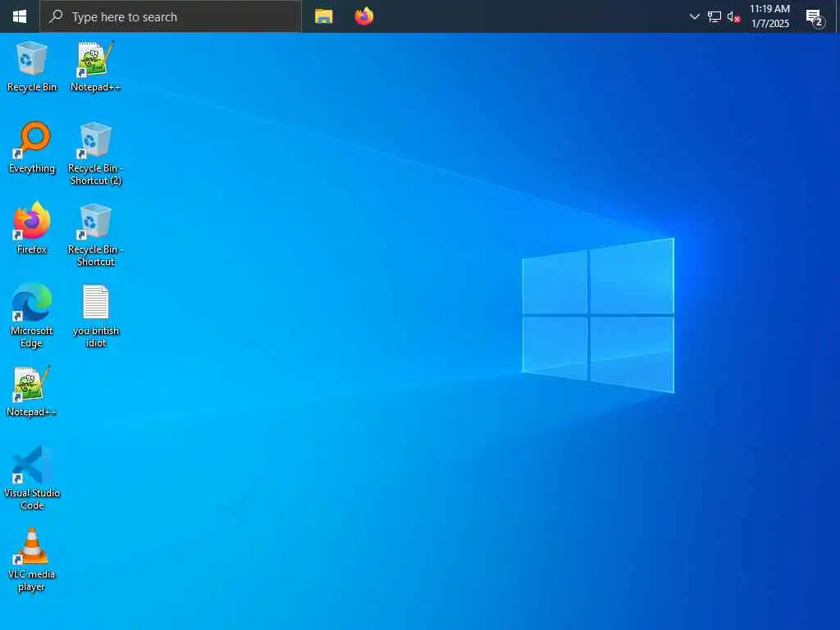The image size is (840, 630).
Task: Click the 'Type here to search' box
Action: [171, 16]
